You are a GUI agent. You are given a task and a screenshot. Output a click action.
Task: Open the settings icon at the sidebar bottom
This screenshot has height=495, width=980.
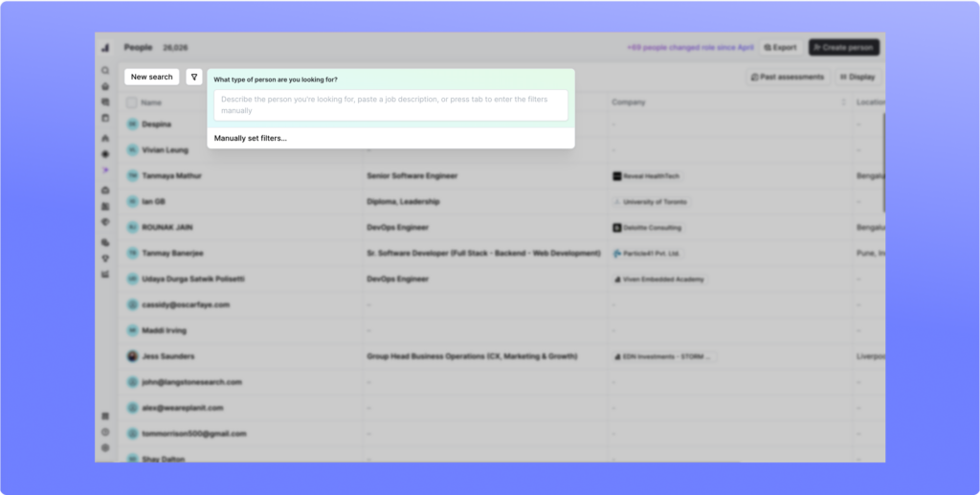(x=105, y=447)
